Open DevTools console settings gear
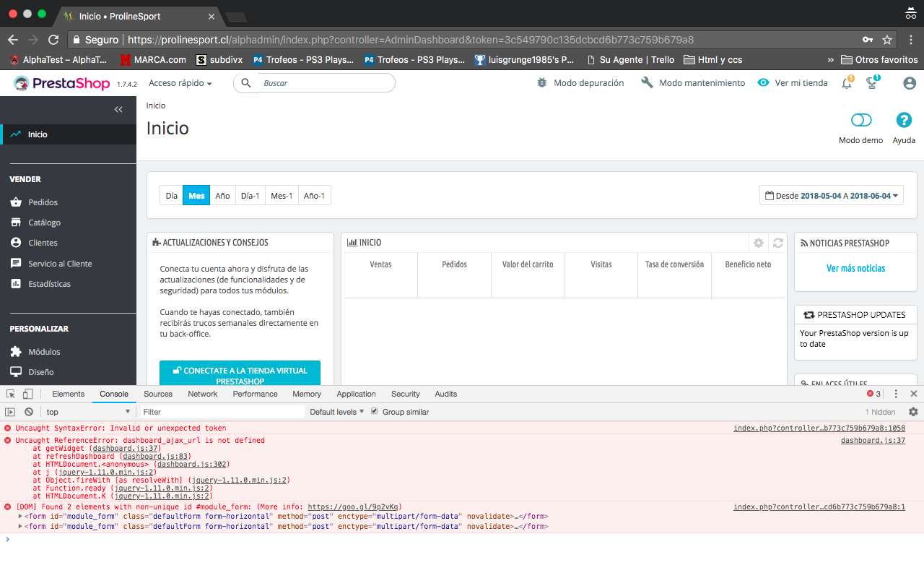The height and width of the screenshot is (578, 924). tap(913, 412)
